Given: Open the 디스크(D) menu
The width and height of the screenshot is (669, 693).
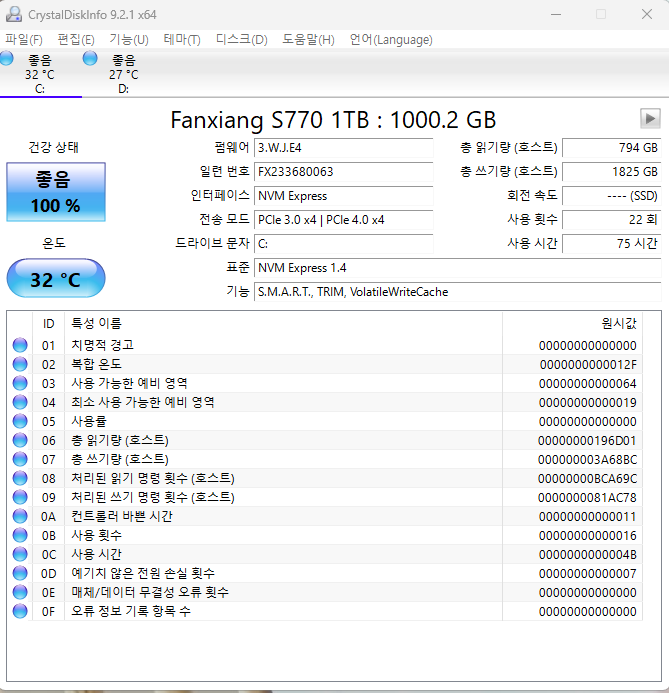Looking at the screenshot, I should [x=241, y=40].
